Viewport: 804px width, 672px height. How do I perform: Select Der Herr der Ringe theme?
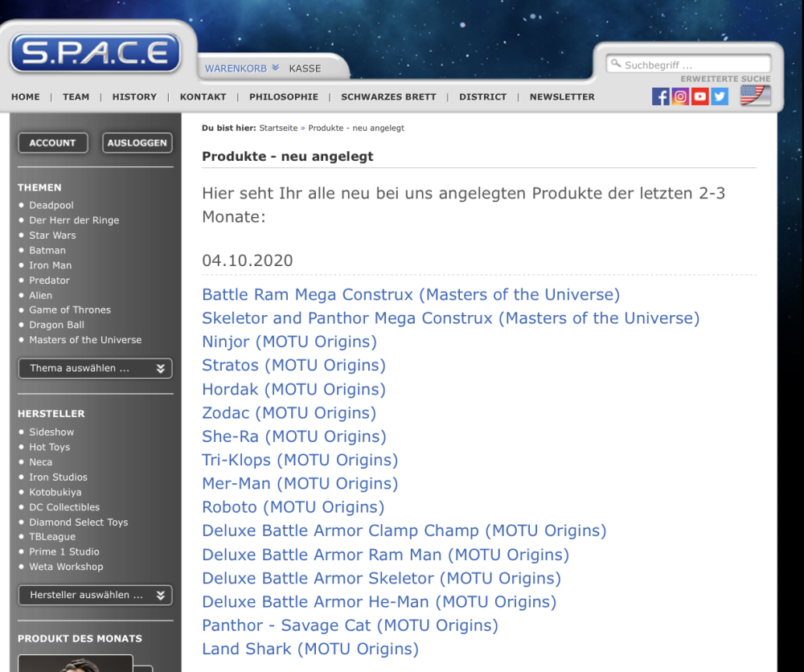[74, 220]
